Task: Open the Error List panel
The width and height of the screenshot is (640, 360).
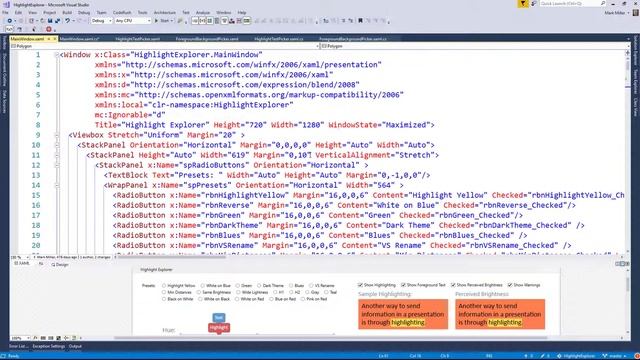Action: [x=18, y=346]
